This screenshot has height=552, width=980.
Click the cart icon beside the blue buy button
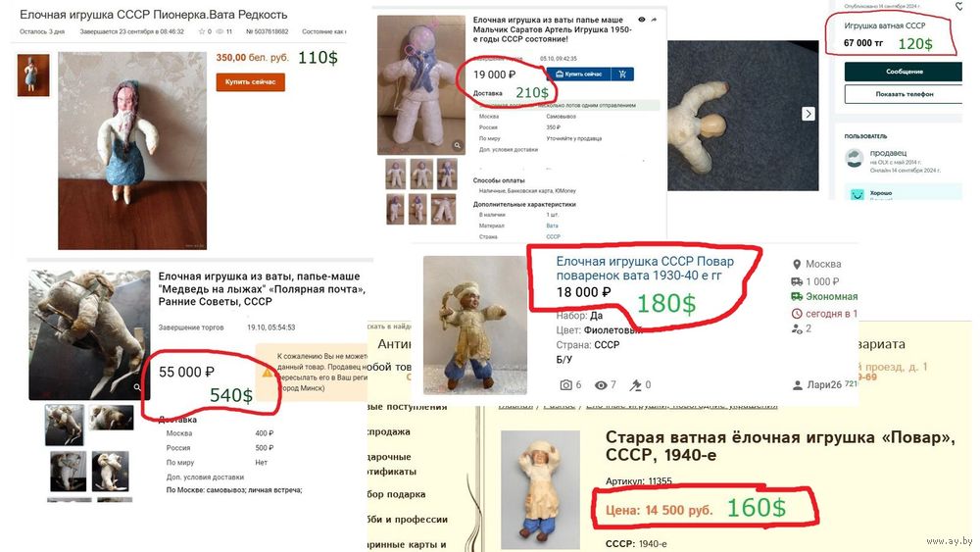(x=622, y=75)
